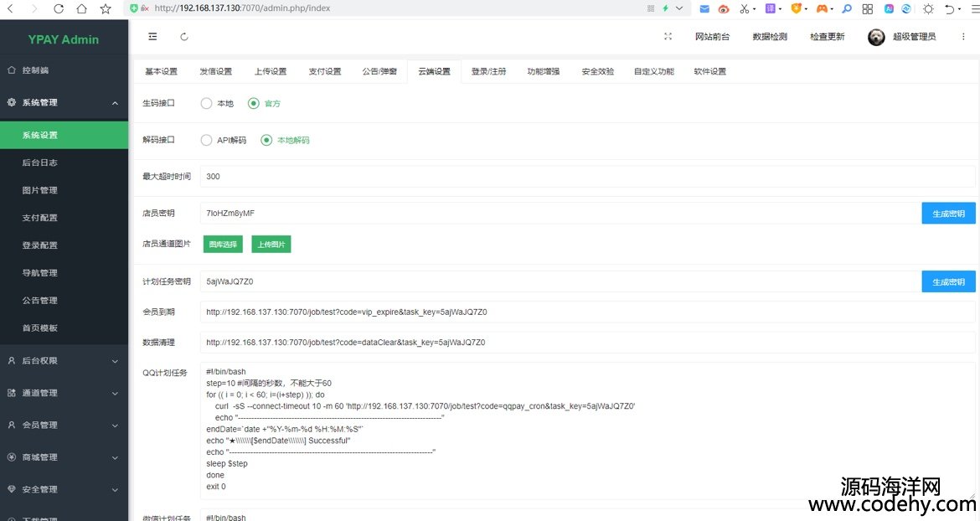
Task: Bookmark page with the star icon
Action: 106,8
